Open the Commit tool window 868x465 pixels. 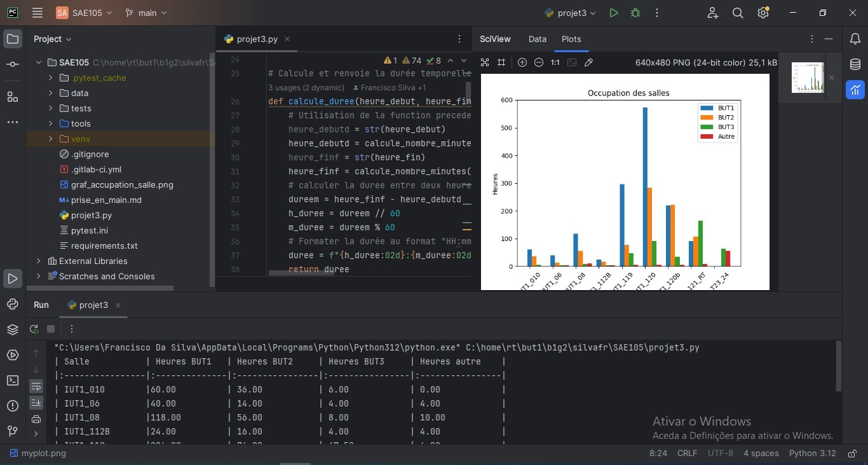pyautogui.click(x=13, y=65)
